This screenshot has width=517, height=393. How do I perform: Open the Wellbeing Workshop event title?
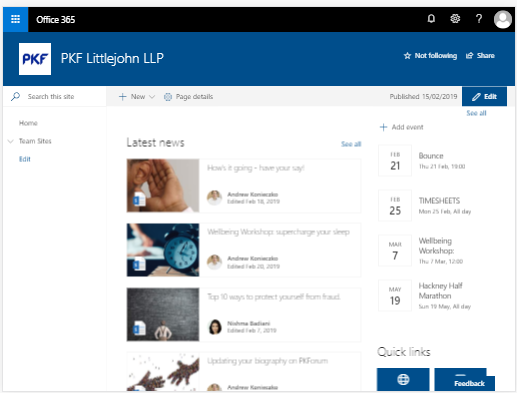click(x=436, y=246)
